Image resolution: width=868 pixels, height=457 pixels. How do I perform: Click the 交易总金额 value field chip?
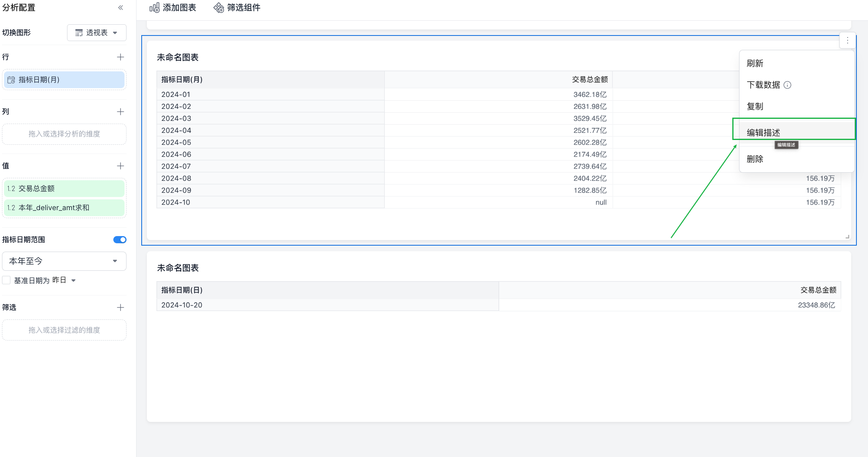pos(64,189)
